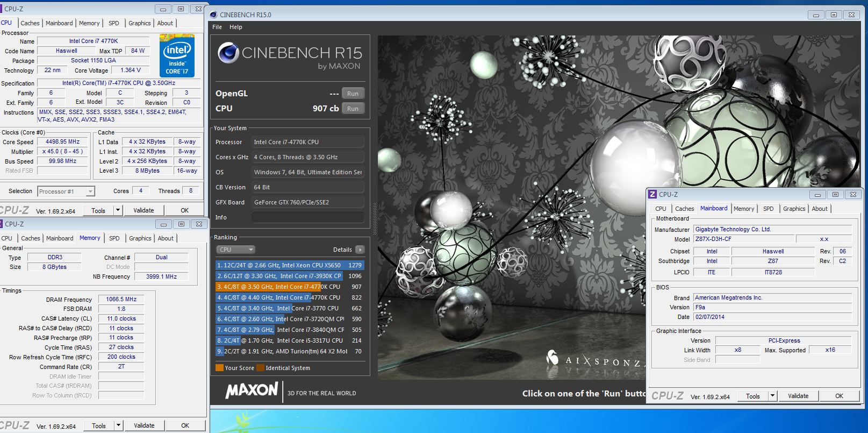Viewport: 868px width, 433px height.
Task: Select ranking row 6 Core i7-3720QM
Action: pos(290,319)
